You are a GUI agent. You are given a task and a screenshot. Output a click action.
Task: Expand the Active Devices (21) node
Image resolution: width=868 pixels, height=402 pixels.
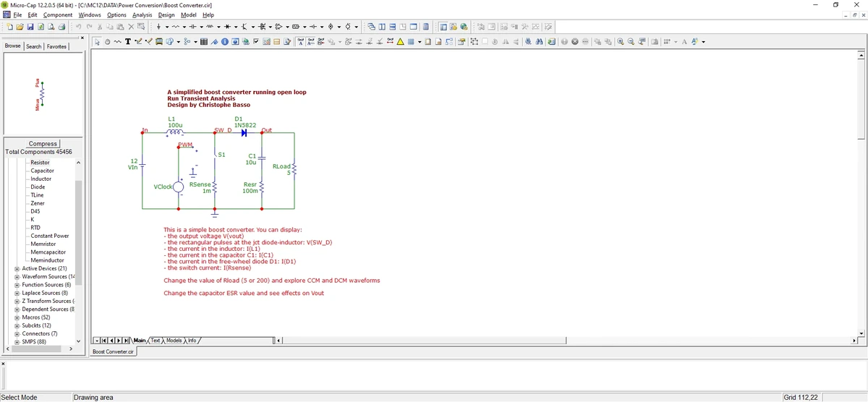17,268
